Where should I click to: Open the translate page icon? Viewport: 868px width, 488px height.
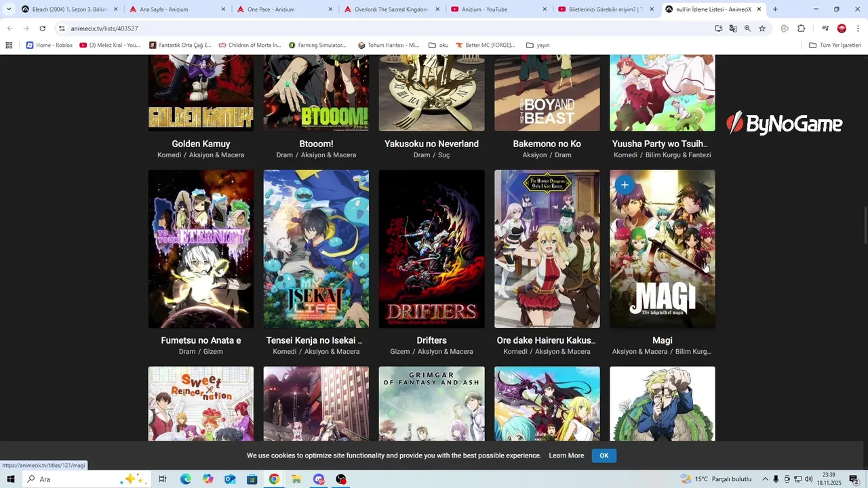pos(733,28)
